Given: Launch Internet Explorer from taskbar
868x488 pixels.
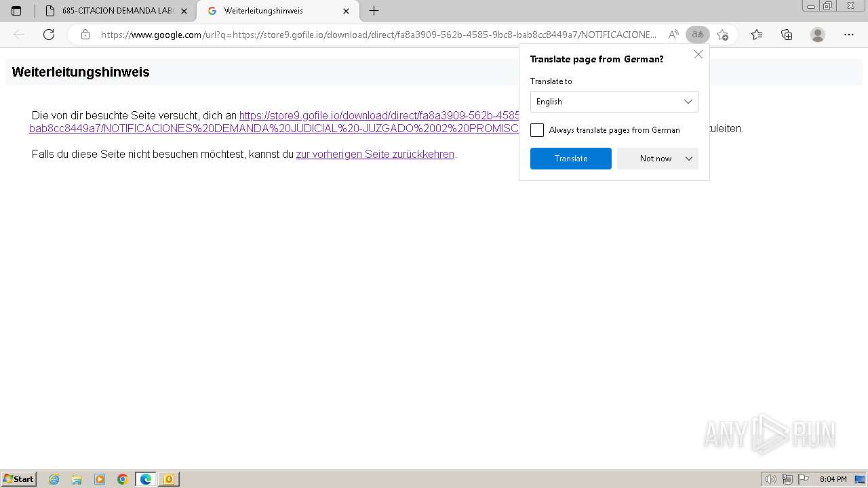Looking at the screenshot, I should (54, 479).
